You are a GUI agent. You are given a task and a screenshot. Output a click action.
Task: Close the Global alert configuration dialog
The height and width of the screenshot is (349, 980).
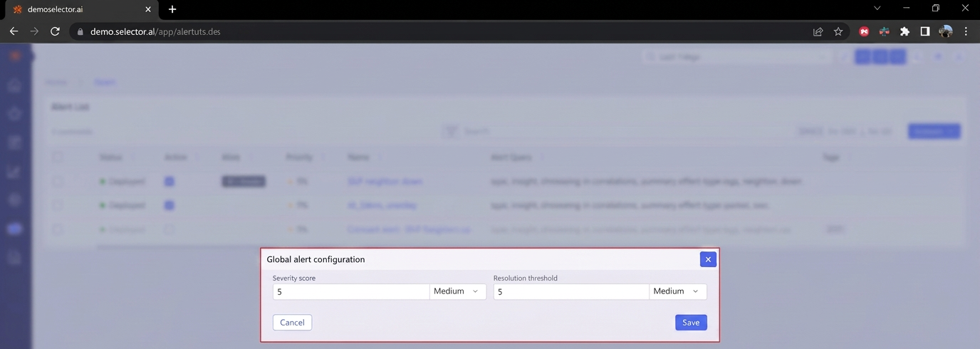click(708, 259)
